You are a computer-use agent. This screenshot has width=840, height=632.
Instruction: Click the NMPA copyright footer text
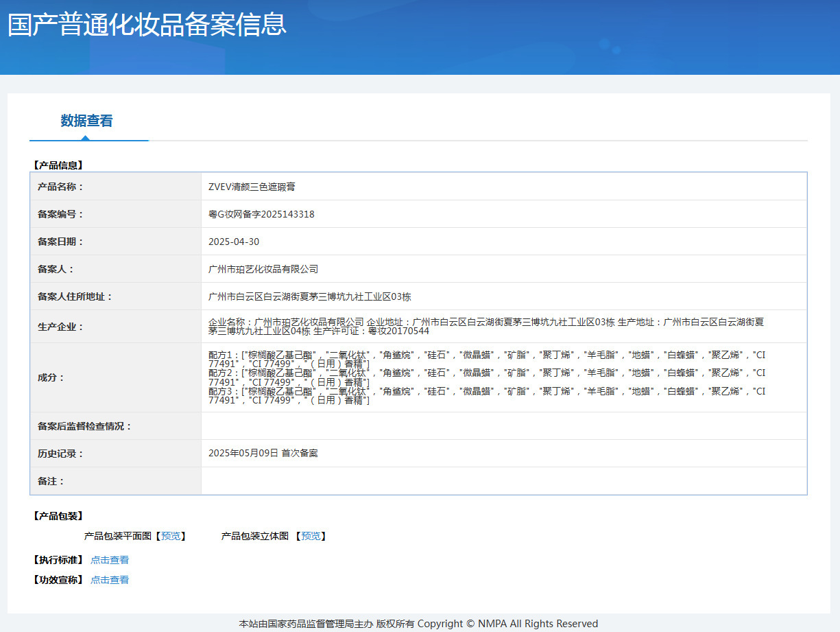coord(418,624)
